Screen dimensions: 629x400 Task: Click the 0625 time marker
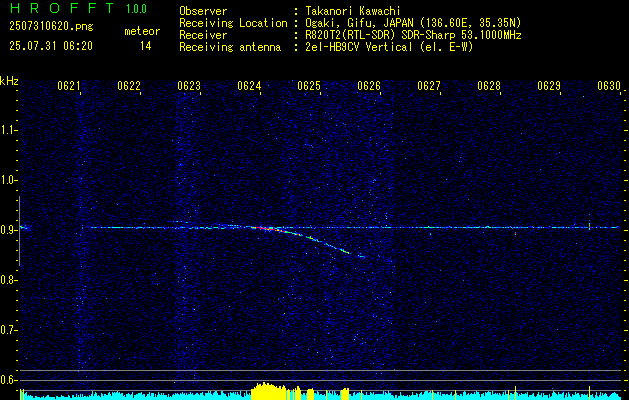[309, 86]
